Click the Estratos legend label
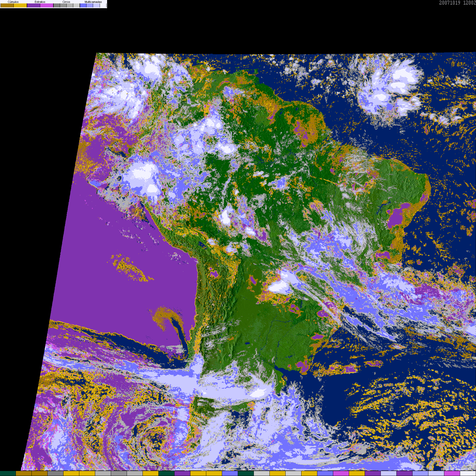Screen dimensions: 476x476 pos(40,2)
